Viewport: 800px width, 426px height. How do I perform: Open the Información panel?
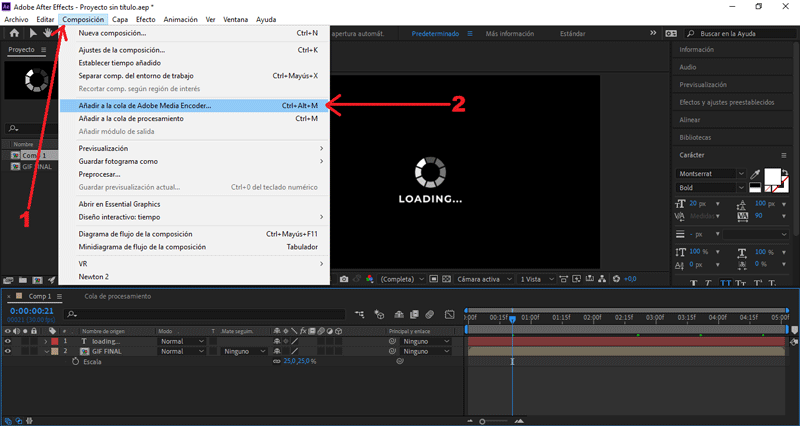tap(696, 49)
